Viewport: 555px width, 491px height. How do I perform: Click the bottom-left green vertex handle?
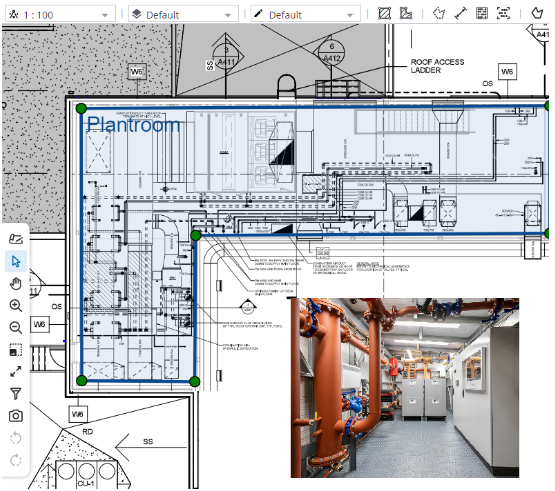(82, 381)
